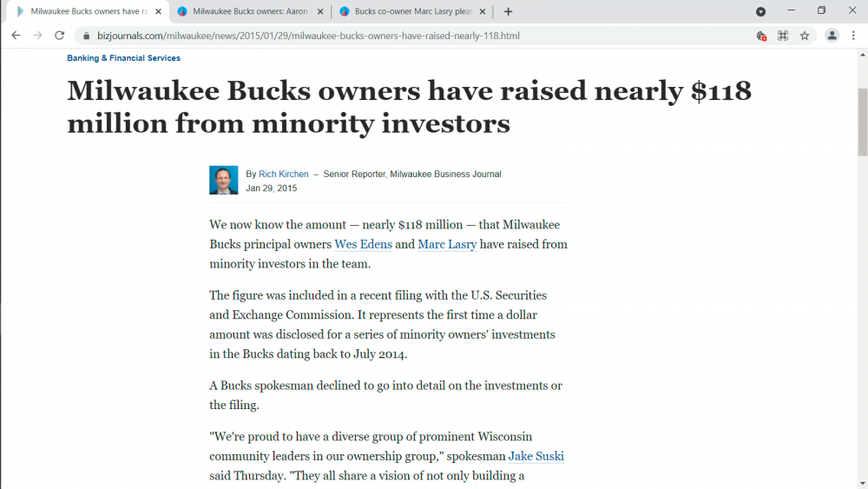Click the red-badged extension icon

tap(761, 36)
